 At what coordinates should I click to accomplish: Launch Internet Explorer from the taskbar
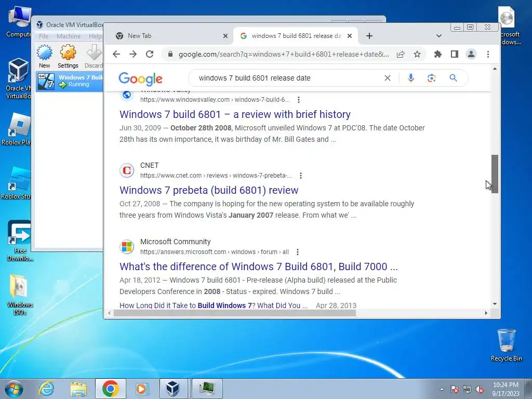[x=46, y=389]
